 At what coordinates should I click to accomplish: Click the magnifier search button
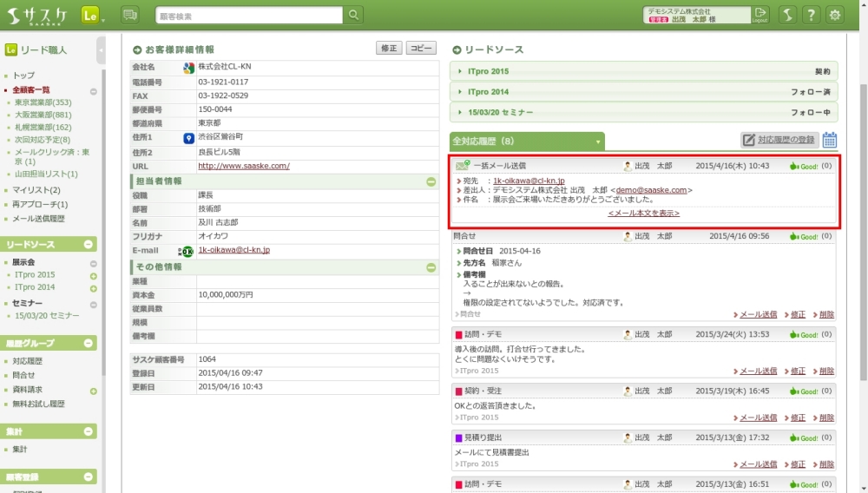[x=353, y=15]
